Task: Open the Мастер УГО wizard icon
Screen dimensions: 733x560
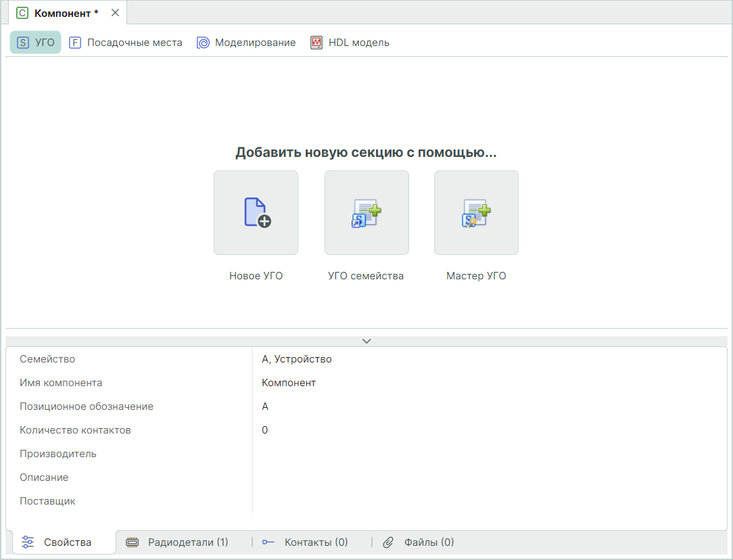Action: tap(476, 213)
